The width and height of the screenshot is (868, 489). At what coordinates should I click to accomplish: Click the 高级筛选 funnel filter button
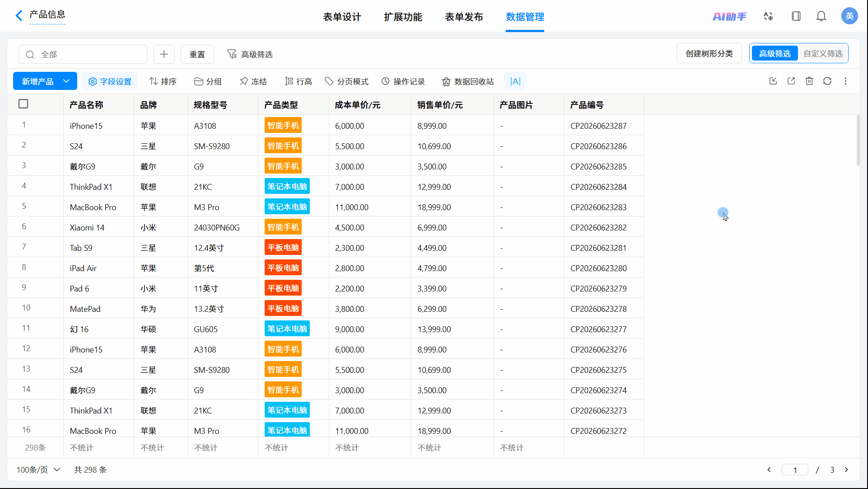pyautogui.click(x=250, y=54)
